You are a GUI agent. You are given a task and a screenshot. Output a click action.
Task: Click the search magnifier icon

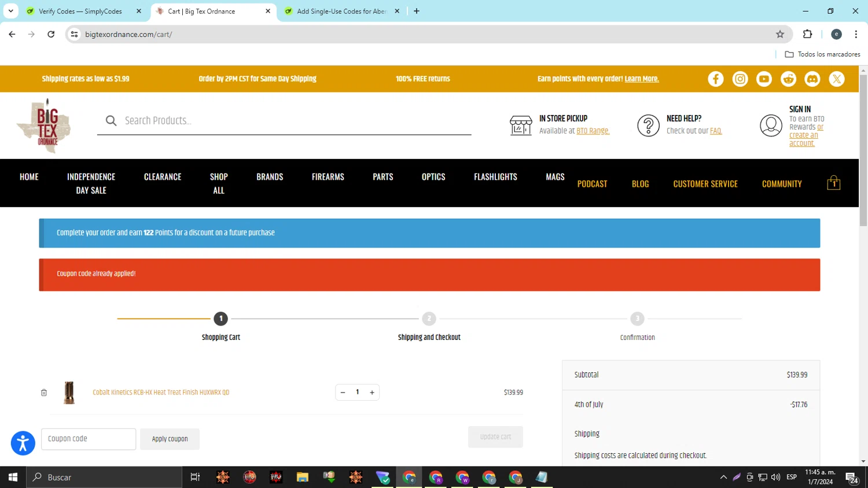(111, 120)
